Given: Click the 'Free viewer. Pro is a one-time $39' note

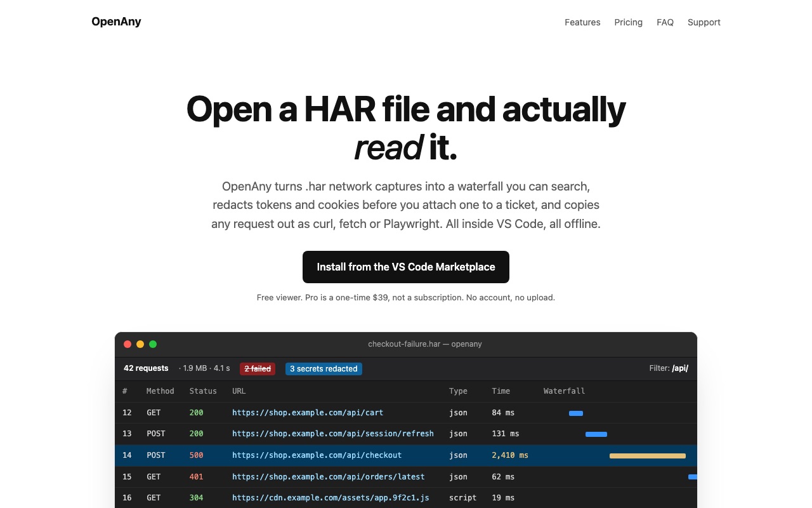Looking at the screenshot, I should 406,297.
